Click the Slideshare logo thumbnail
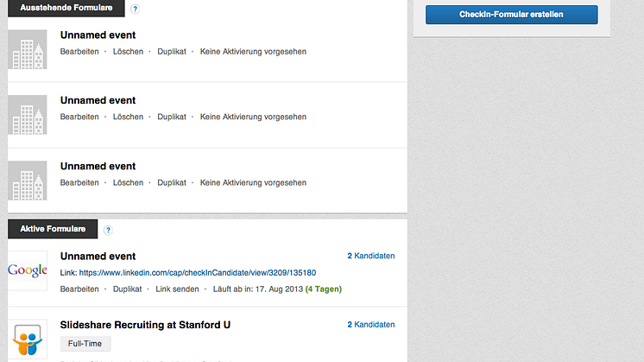644x362 pixels. point(28,340)
